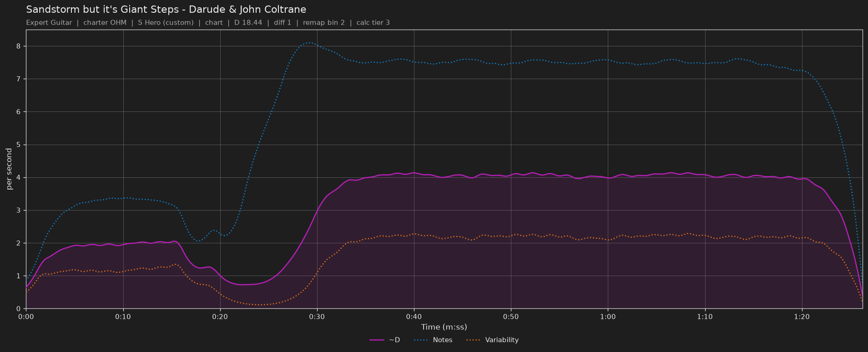Select the 'Expert Guitar' subtitle text
868x352 pixels.
[x=49, y=23]
